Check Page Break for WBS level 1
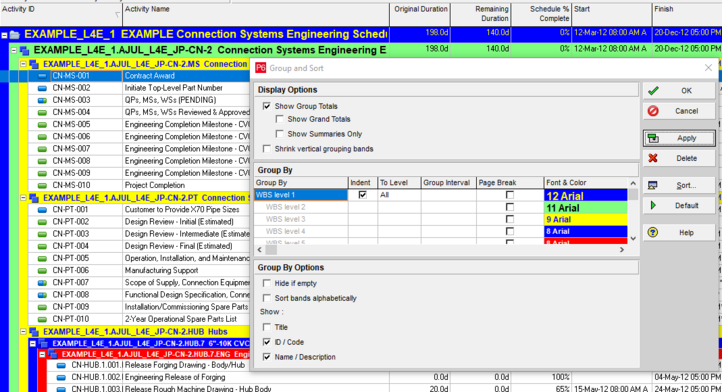 [x=510, y=195]
